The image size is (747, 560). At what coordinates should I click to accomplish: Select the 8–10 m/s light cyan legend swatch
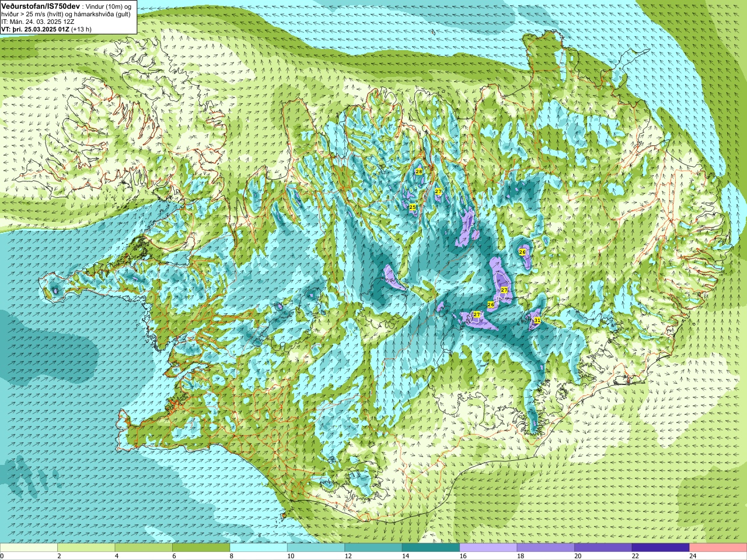[259, 548]
